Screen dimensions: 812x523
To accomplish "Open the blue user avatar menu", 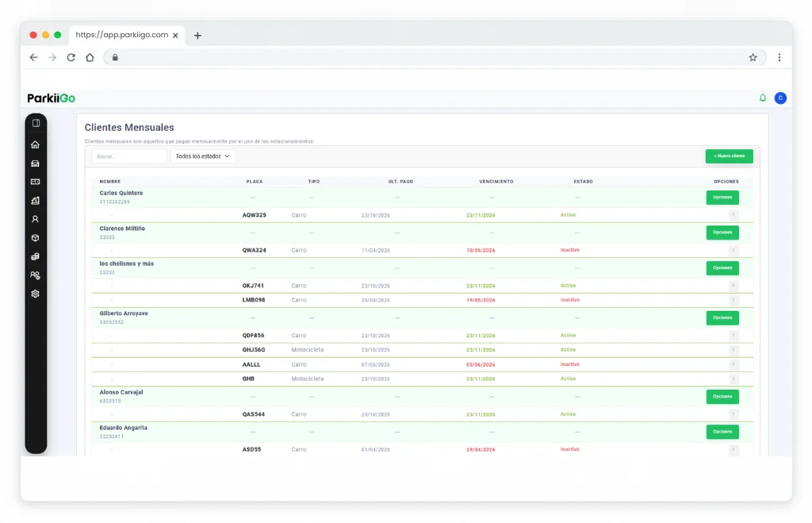I will pos(780,98).
